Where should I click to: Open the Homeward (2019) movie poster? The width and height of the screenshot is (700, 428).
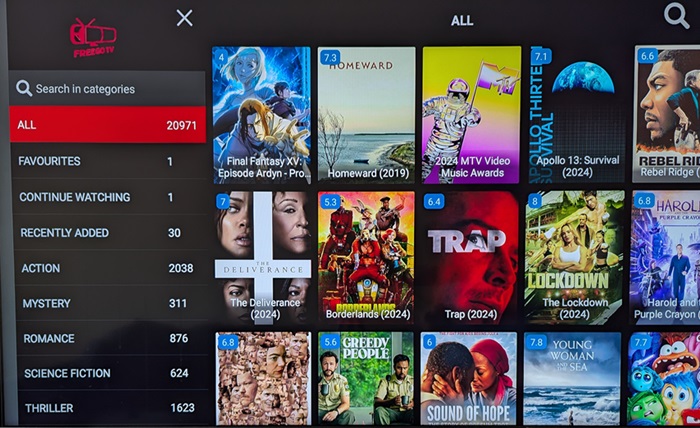[x=367, y=115]
